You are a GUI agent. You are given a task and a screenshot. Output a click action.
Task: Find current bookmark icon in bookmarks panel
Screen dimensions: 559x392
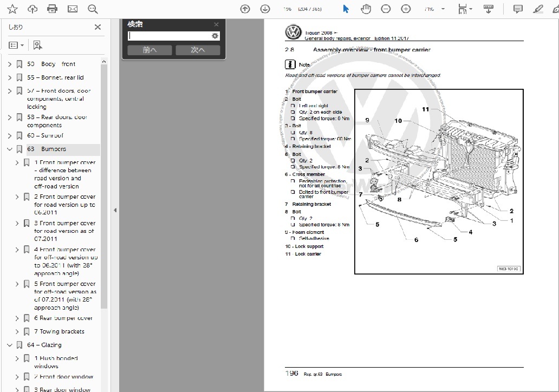[x=37, y=45]
